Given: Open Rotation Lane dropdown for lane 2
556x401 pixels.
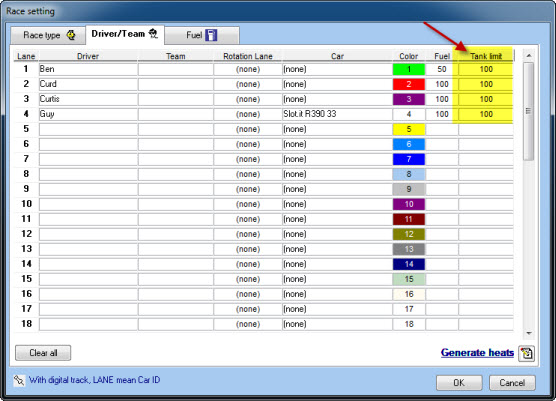Looking at the screenshot, I should click(x=248, y=84).
